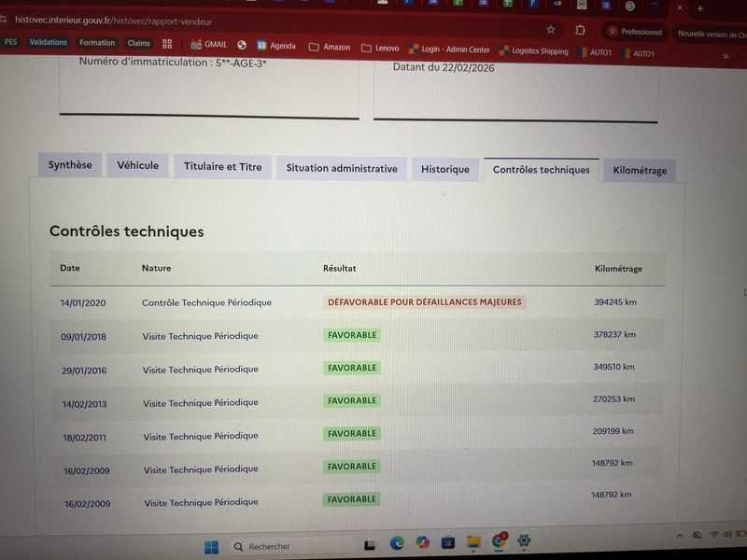747x560 pixels.
Task: View site information icon in address bar
Action: tap(4, 19)
